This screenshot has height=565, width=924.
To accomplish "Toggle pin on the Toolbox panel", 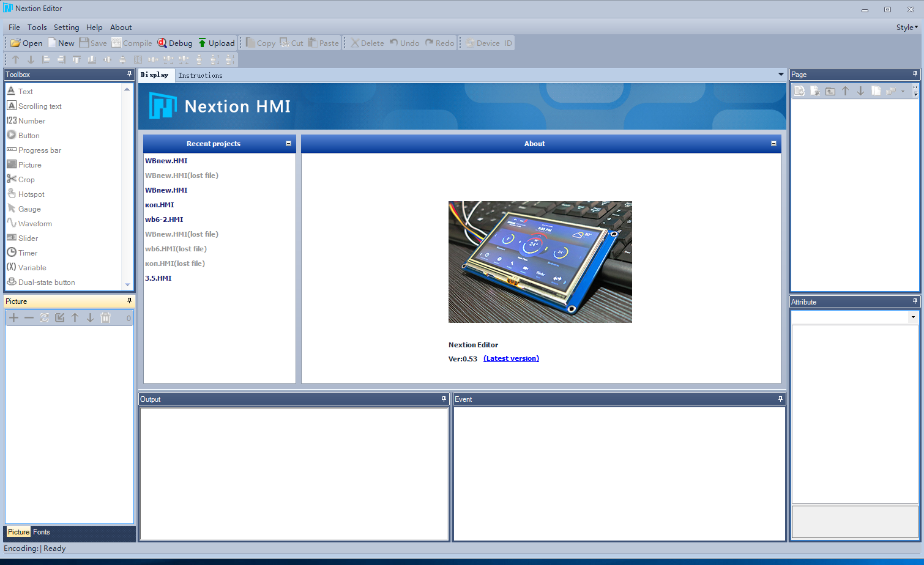I will coord(129,74).
